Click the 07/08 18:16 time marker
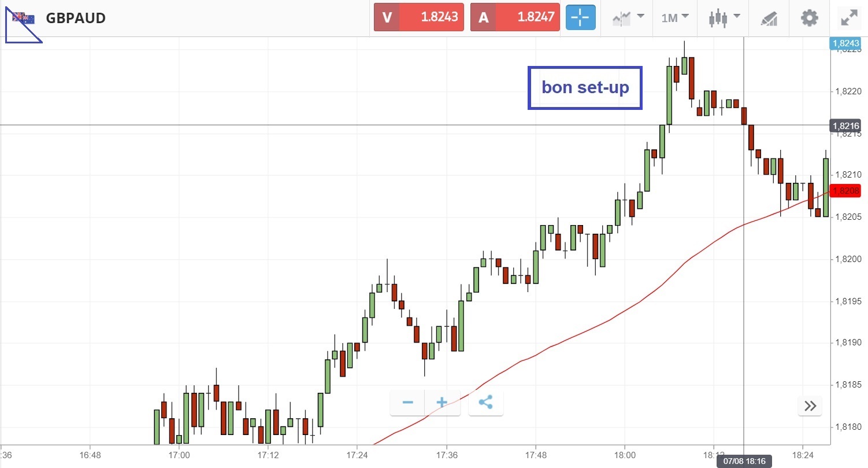The width and height of the screenshot is (868, 468). 743,462
